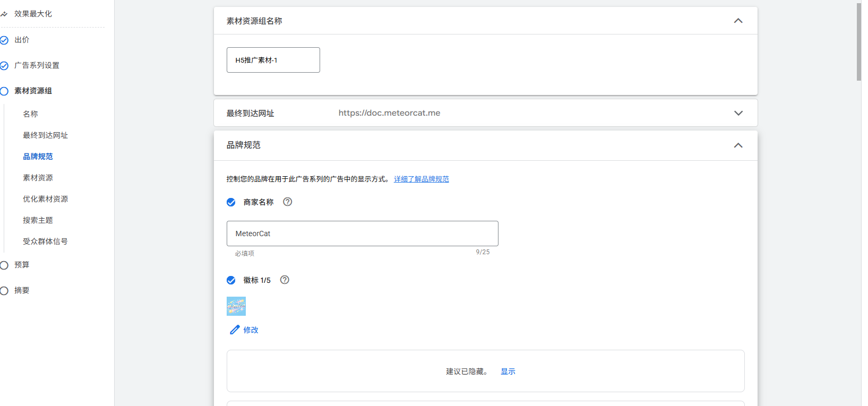This screenshot has width=868, height=406.
Task: Toggle the 商家名称 checkbox
Action: click(x=231, y=202)
